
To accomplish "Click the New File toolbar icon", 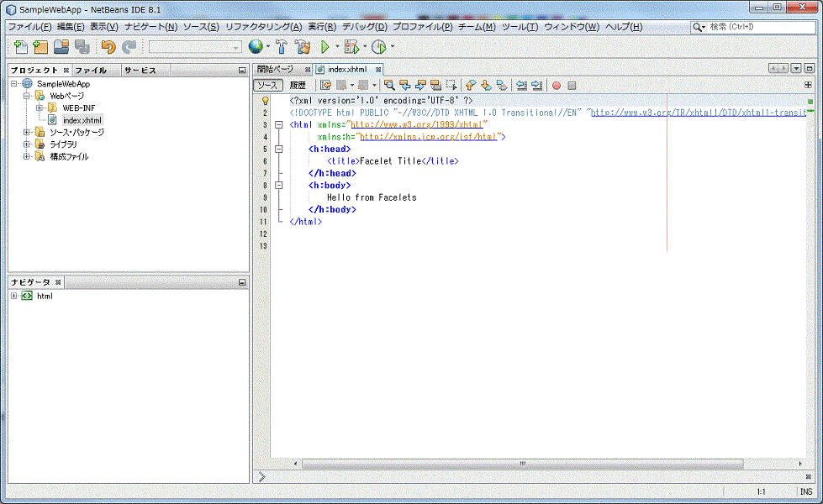I will pos(20,47).
